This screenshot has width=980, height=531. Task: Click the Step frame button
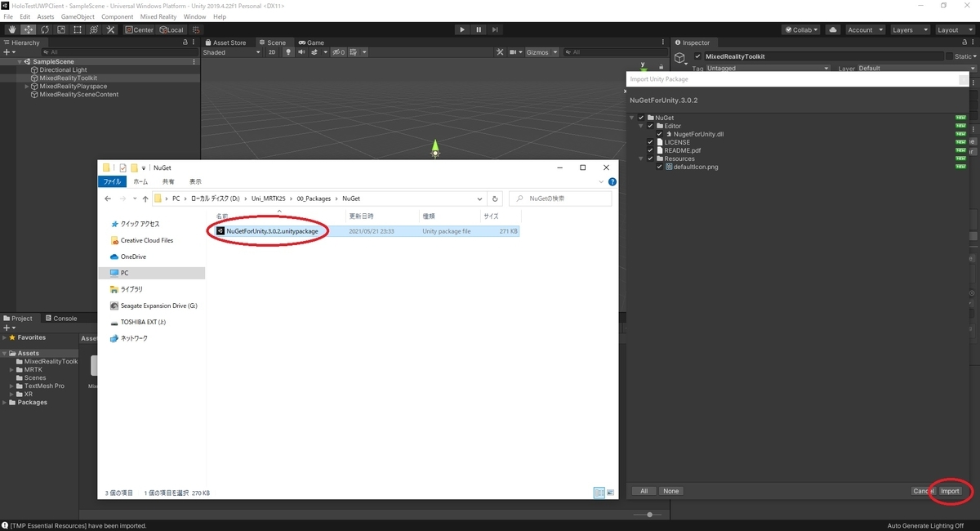495,29
